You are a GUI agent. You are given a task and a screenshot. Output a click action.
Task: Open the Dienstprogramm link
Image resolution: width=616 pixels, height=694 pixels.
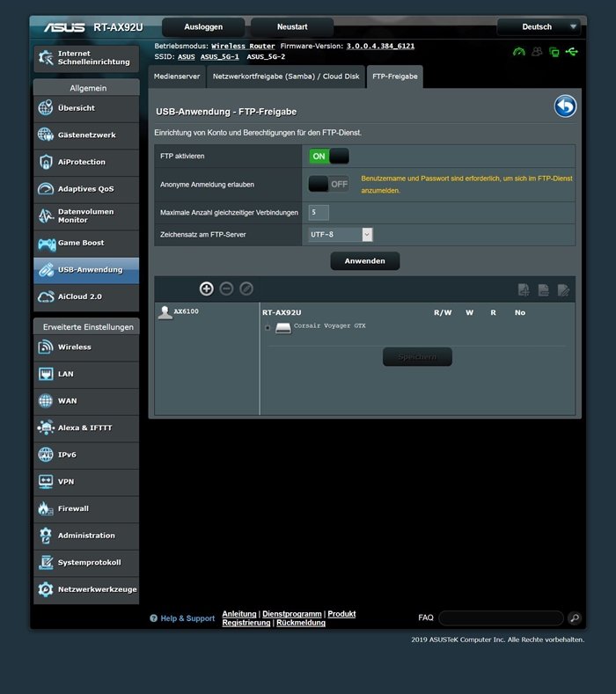292,614
